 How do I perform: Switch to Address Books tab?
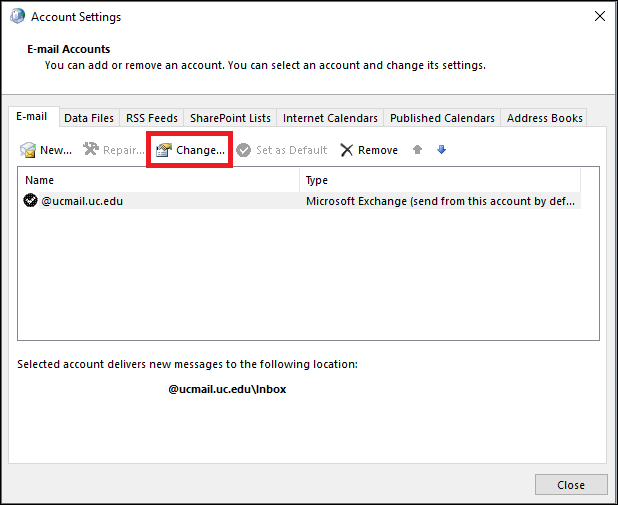click(544, 118)
